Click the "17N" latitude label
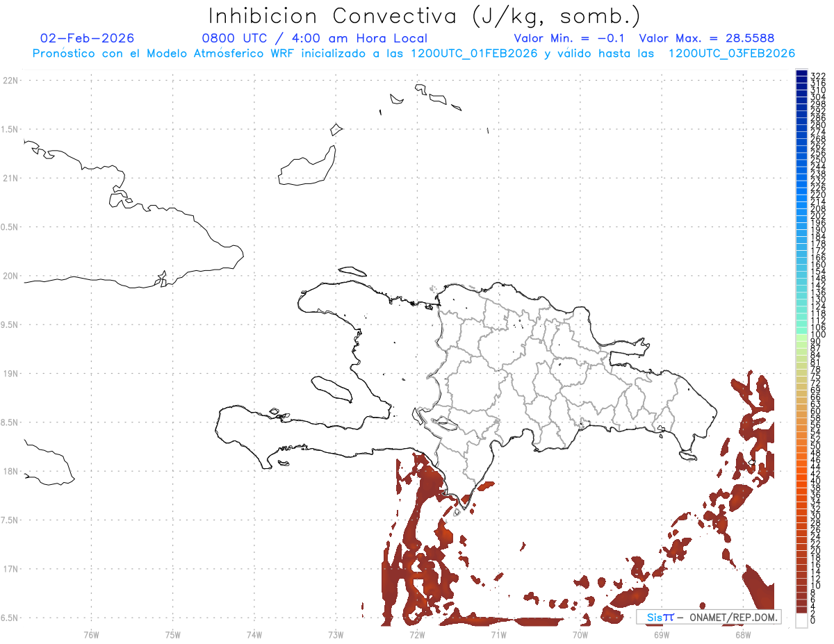Image resolution: width=834 pixels, height=644 pixels. pos(11,569)
